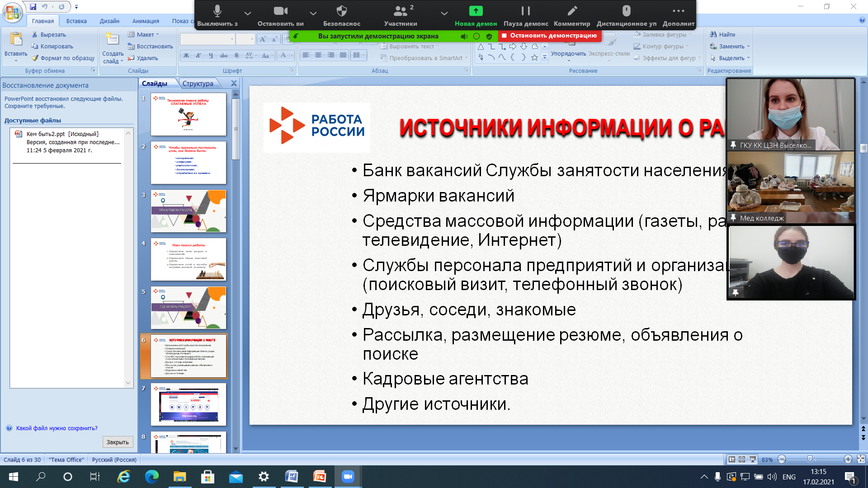Open the Заменить replace dropdown
Image resolution: width=868 pixels, height=488 pixels.
tap(730, 46)
